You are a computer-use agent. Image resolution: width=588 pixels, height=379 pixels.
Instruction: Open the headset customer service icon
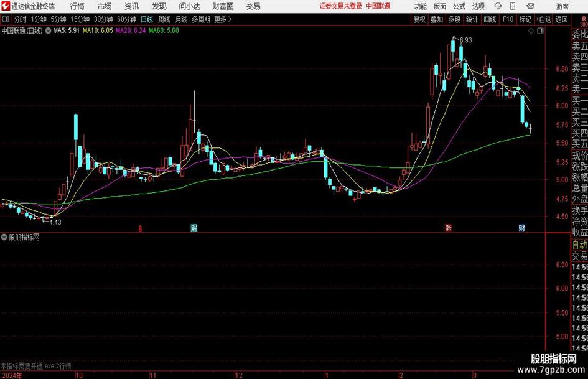pos(498,6)
